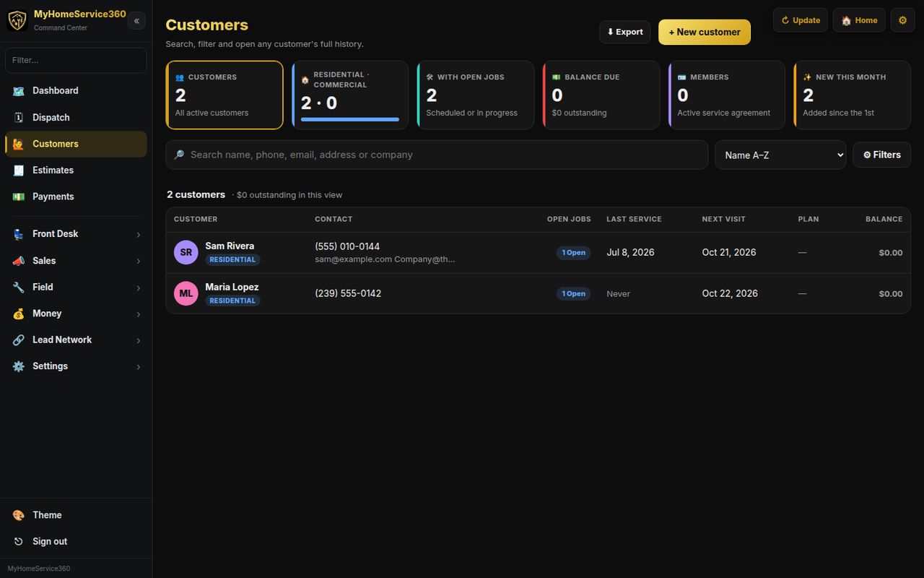The height and width of the screenshot is (578, 924).
Task: Open the Customers page from the sidebar
Action: pyautogui.click(x=76, y=144)
